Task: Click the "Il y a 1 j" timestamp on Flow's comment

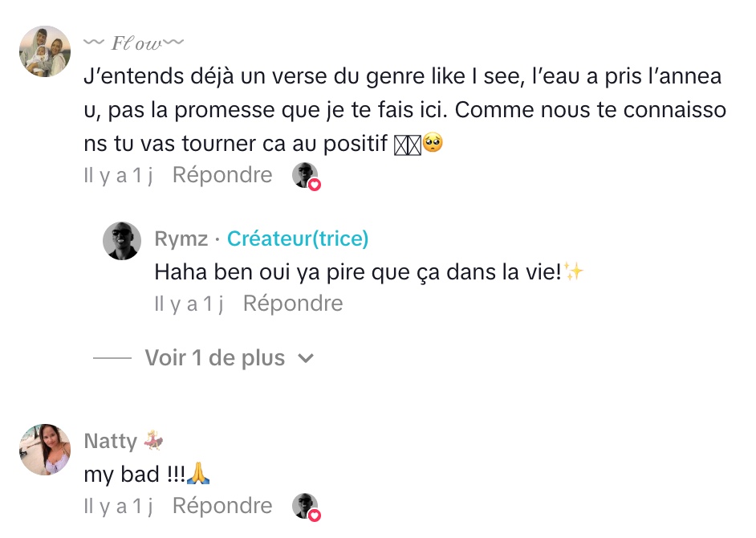Action: point(118,174)
